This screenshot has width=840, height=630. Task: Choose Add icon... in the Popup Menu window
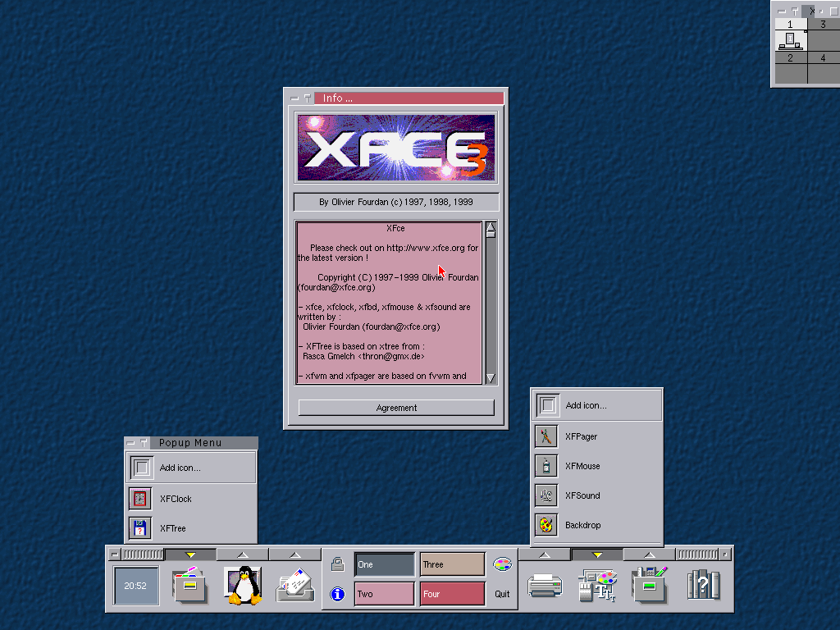click(x=191, y=468)
